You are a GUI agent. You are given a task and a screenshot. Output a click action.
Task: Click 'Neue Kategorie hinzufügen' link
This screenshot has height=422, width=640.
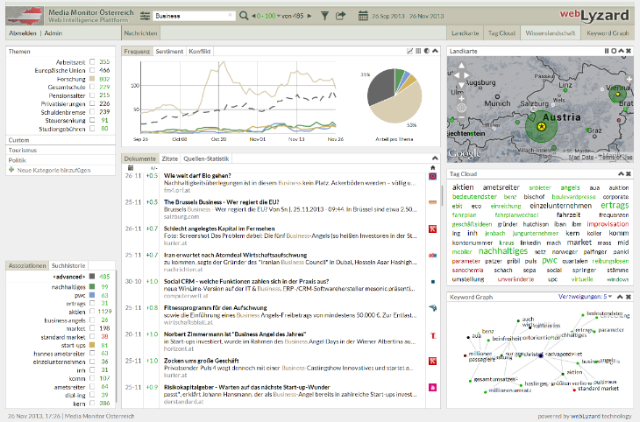[54, 170]
